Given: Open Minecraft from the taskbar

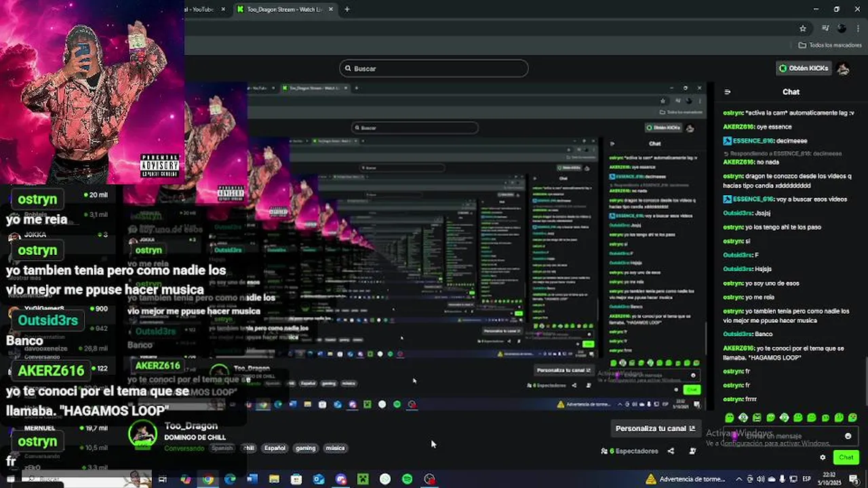Looking at the screenshot, I should tap(363, 479).
